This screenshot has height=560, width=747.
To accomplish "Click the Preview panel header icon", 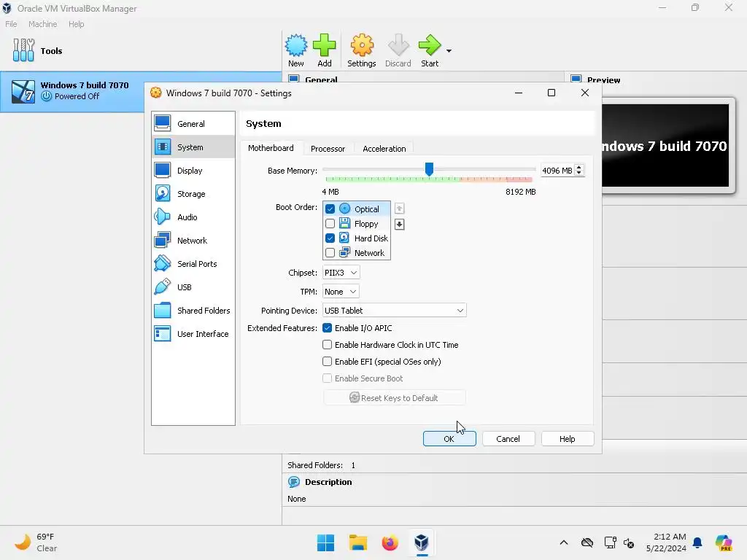I will coord(576,79).
